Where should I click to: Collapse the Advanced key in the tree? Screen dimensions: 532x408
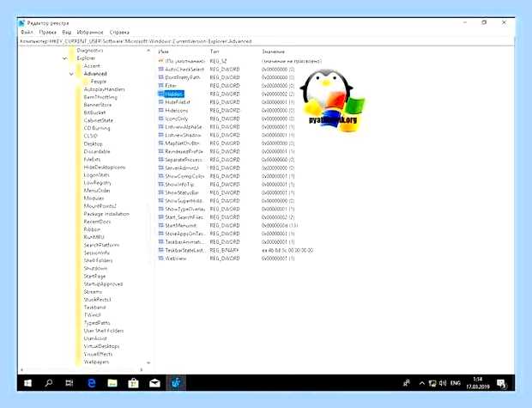(x=71, y=74)
